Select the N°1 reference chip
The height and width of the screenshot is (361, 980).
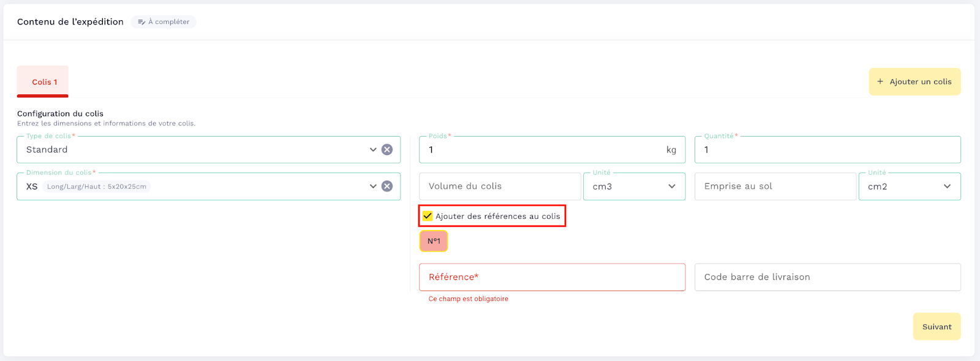434,241
